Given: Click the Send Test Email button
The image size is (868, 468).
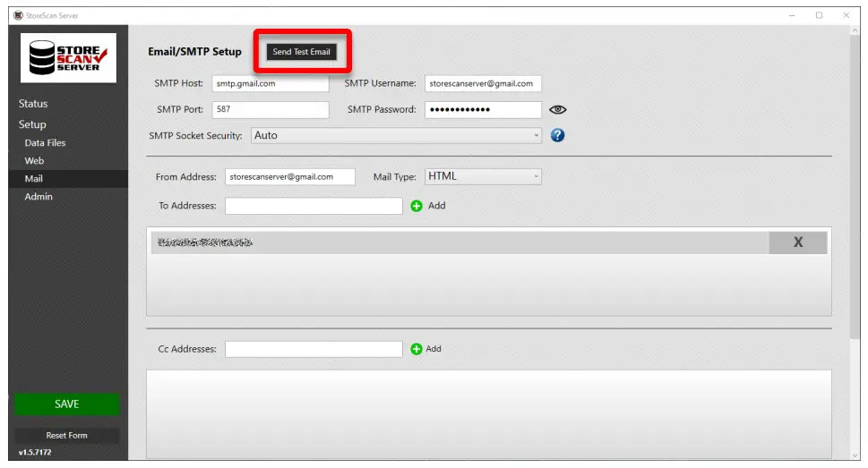Looking at the screenshot, I should click(x=301, y=51).
